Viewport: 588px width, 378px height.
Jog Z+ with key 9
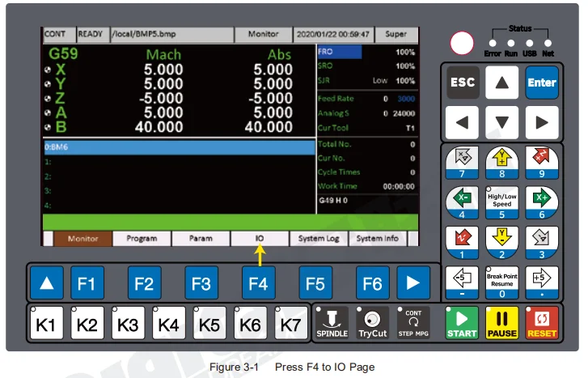[x=542, y=163]
